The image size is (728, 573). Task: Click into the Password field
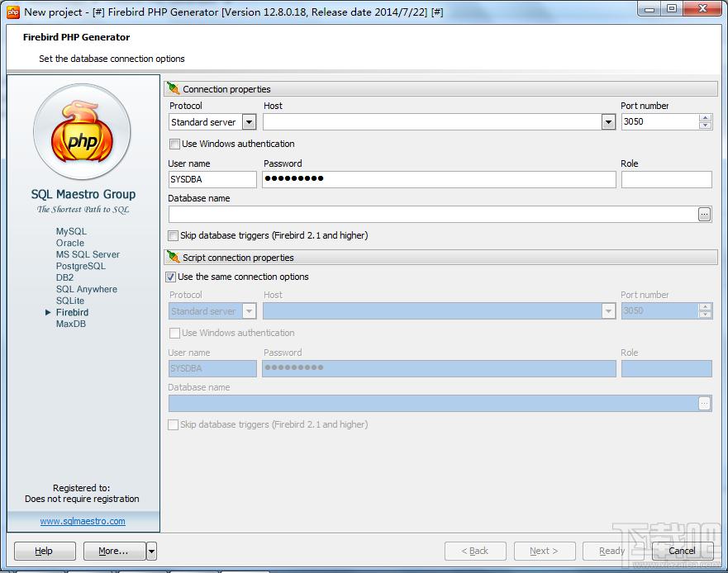pyautogui.click(x=439, y=179)
